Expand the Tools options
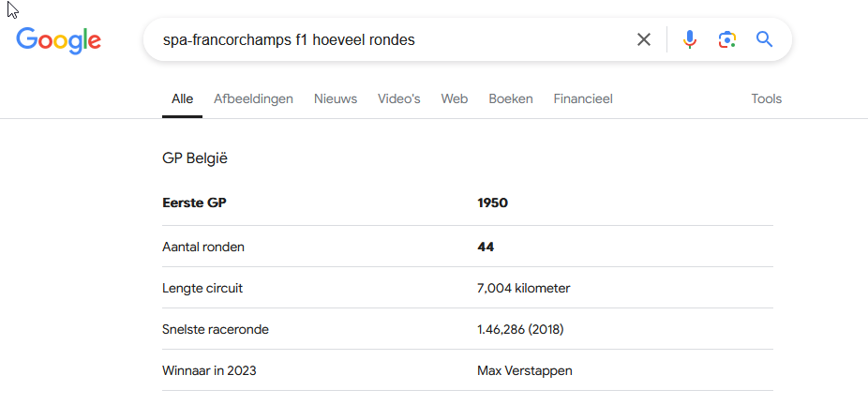 pyautogui.click(x=766, y=98)
